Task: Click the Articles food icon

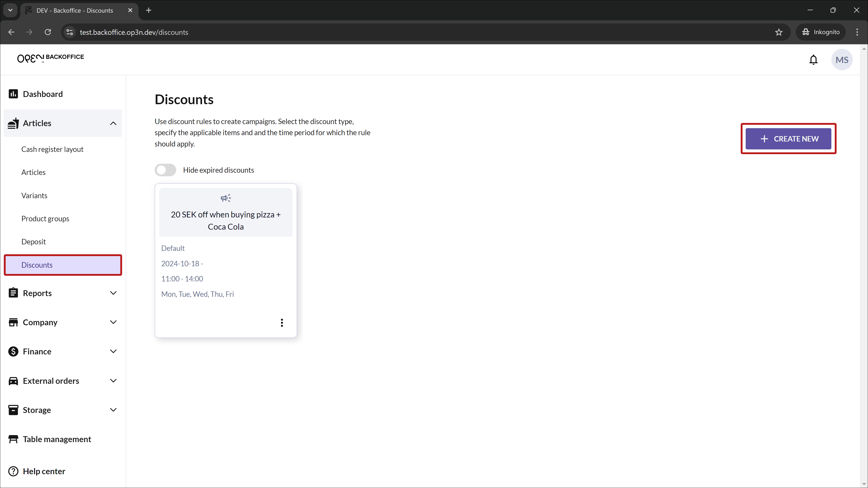Action: coord(13,123)
